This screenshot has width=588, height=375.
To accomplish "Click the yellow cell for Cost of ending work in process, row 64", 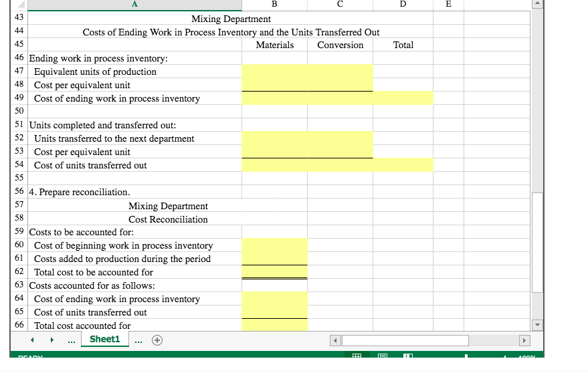I will [x=274, y=299].
